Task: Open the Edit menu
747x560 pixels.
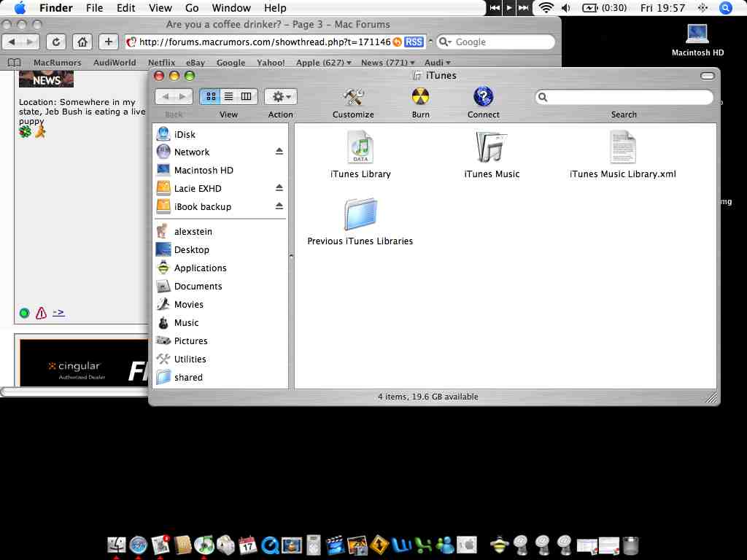Action: coord(125,7)
